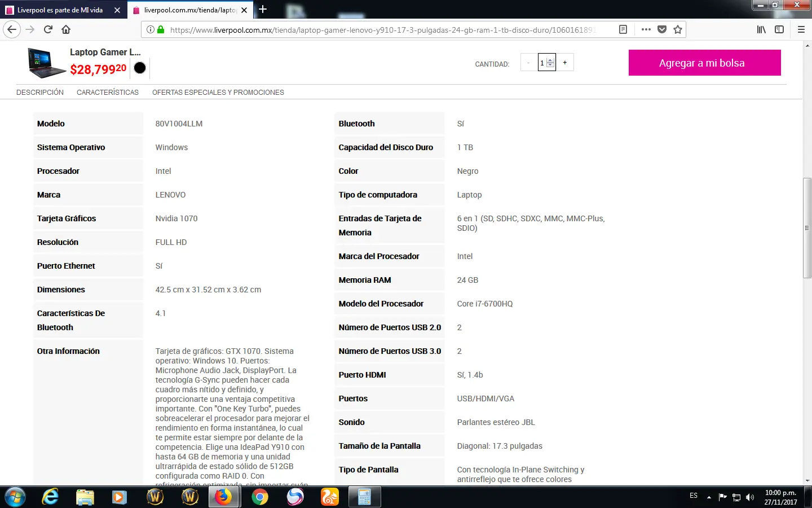The image size is (812, 508).
Task: Open a new browser tab
Action: pos(263,10)
